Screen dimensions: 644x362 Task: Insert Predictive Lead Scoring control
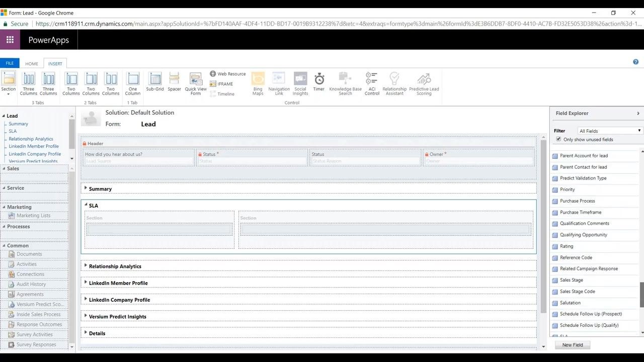pos(424,83)
